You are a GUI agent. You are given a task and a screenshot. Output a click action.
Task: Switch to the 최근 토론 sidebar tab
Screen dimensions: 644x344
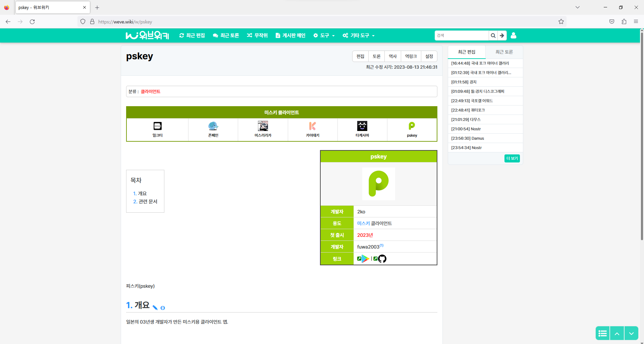pyautogui.click(x=504, y=52)
